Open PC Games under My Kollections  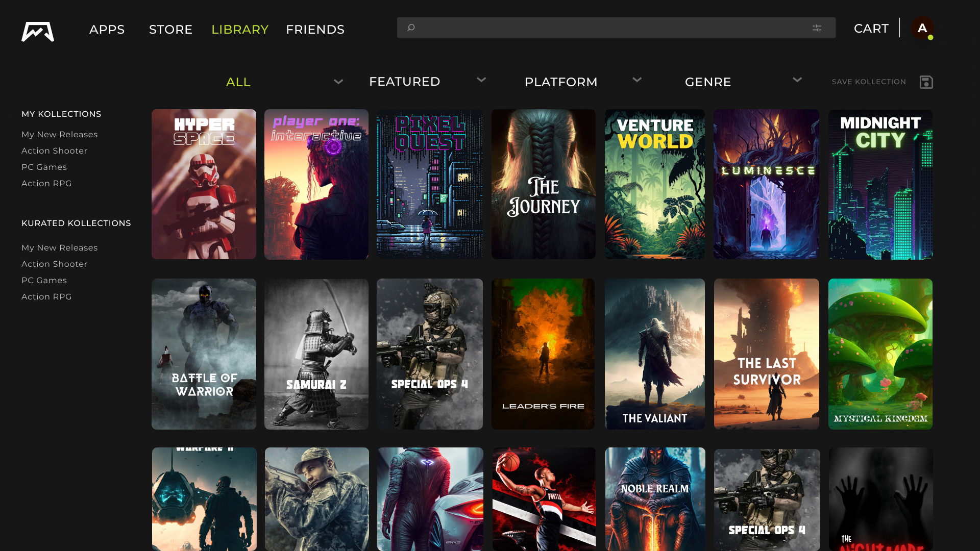coord(44,167)
